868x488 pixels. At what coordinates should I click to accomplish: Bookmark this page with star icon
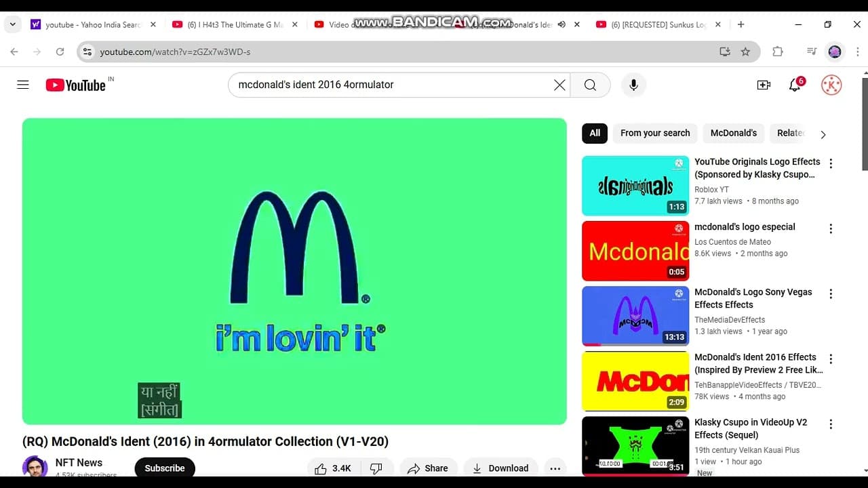(x=745, y=52)
